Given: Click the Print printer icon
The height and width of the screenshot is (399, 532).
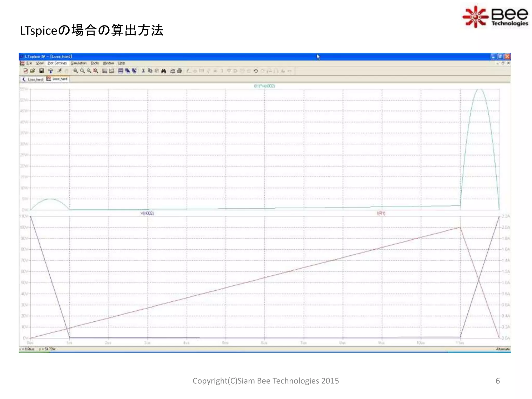Looking at the screenshot, I should point(179,71).
